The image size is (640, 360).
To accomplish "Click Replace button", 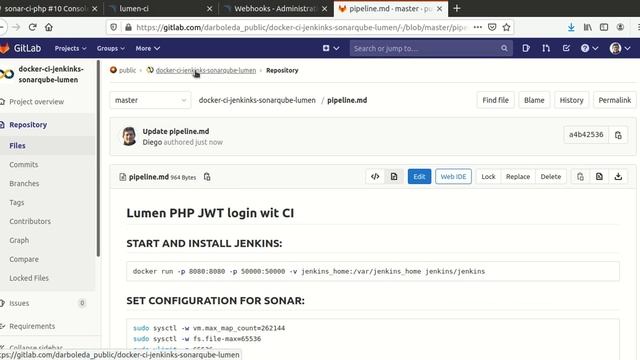I will tap(518, 176).
